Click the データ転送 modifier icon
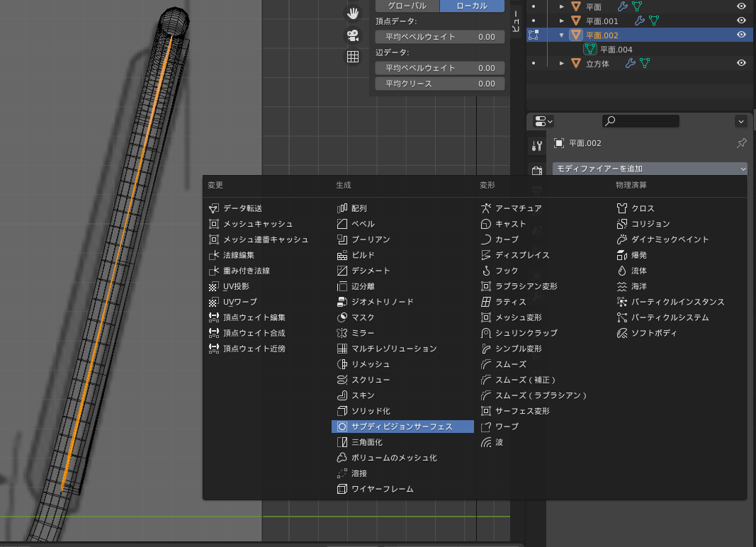 click(213, 208)
